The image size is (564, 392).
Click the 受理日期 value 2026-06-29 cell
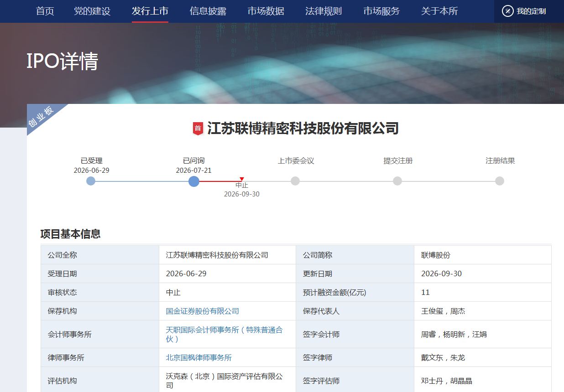click(227, 274)
